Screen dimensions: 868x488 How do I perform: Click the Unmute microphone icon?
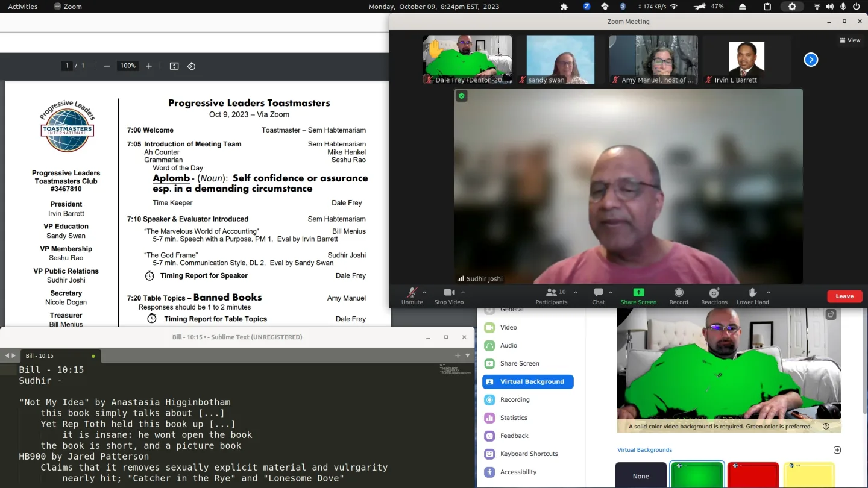pyautogui.click(x=412, y=292)
